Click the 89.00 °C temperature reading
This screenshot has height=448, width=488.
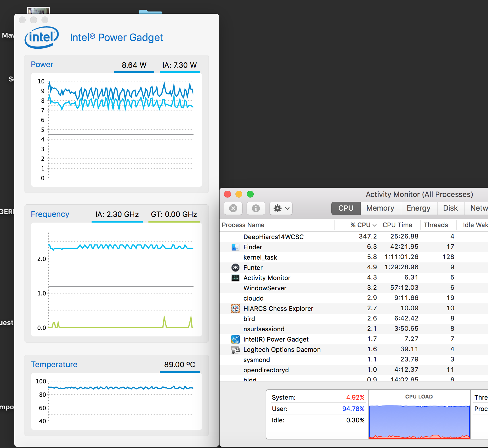click(x=179, y=365)
